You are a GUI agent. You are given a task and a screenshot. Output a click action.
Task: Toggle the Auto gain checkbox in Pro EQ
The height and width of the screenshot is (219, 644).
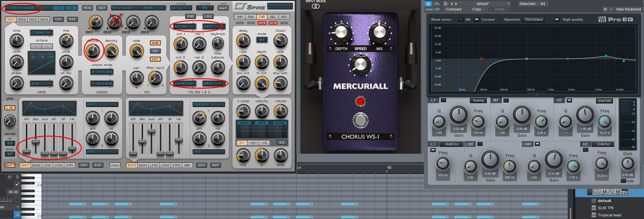click(x=623, y=181)
